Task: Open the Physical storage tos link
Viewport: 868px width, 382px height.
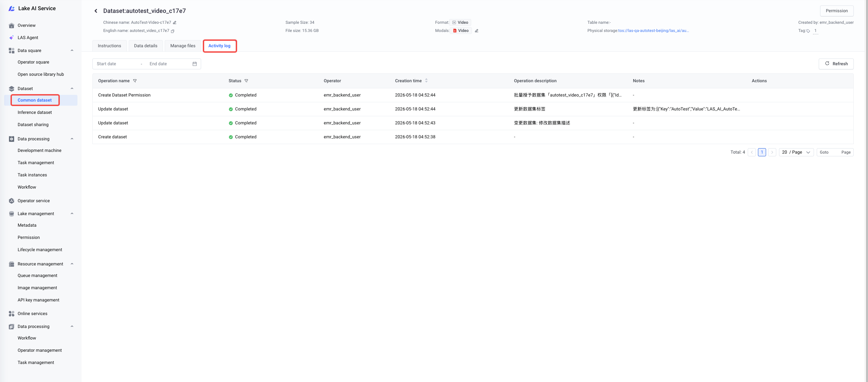Action: pos(653,31)
